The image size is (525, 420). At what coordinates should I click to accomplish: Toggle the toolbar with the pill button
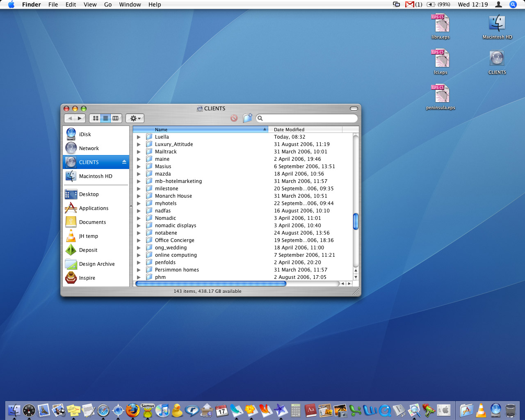click(x=354, y=109)
